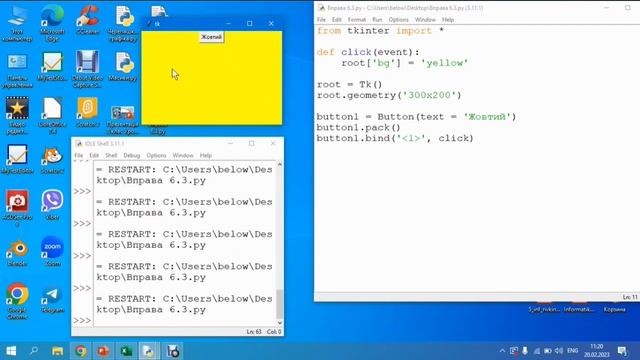Open Microsoft Edge desktop shortcut
Viewport: 640px width, 360px height.
[x=52, y=24]
